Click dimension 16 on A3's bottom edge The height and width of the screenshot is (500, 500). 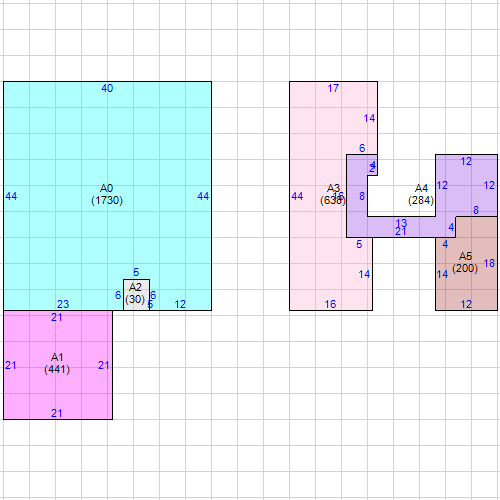coord(330,304)
